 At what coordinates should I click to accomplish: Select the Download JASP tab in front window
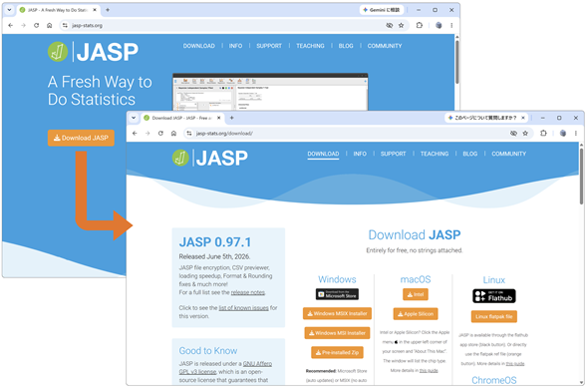[x=183, y=118]
